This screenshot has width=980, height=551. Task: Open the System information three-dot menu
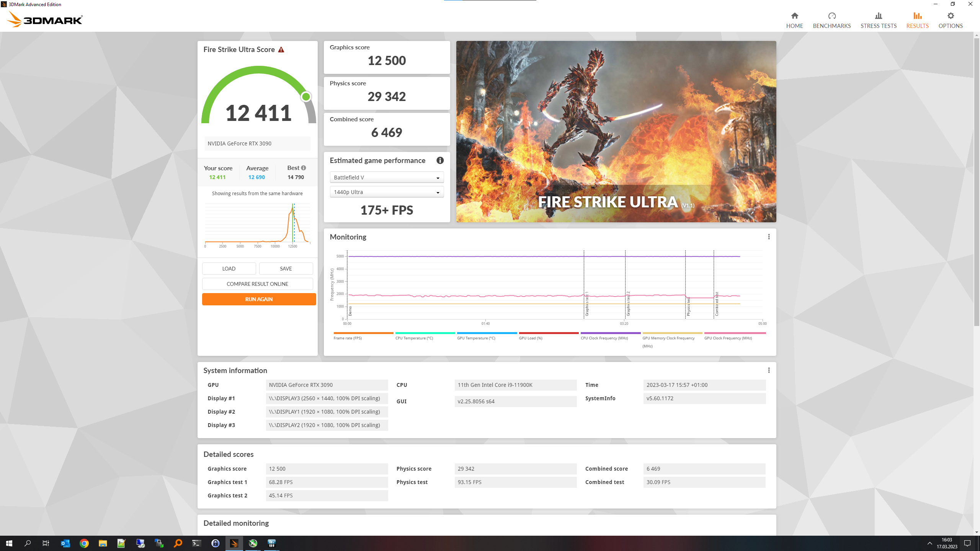769,370
